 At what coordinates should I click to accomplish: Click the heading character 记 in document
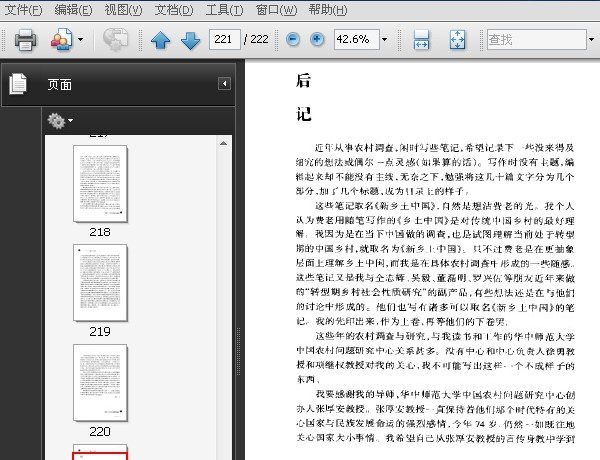(x=303, y=114)
